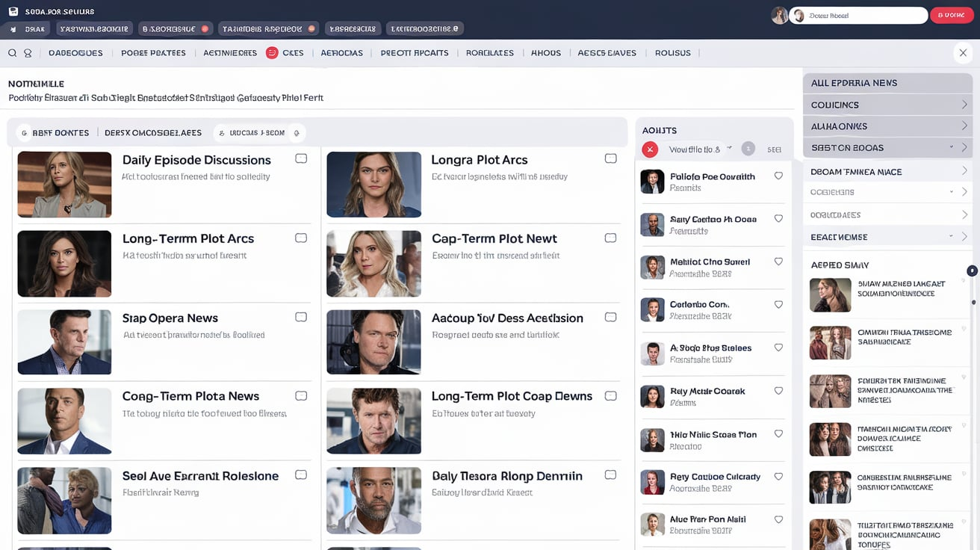Open the Vioui tfile tlo dropdown under AOIIJTS
980x550 pixels.
click(700, 149)
